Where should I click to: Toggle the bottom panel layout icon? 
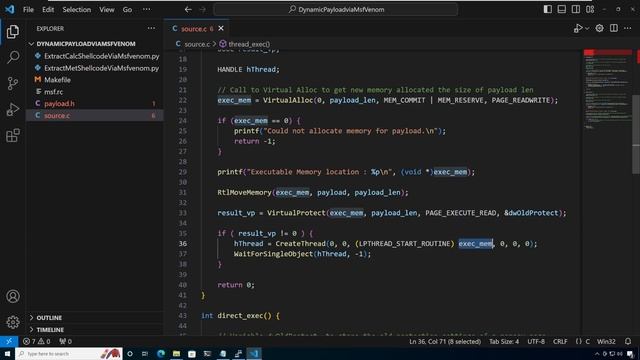tap(562, 9)
